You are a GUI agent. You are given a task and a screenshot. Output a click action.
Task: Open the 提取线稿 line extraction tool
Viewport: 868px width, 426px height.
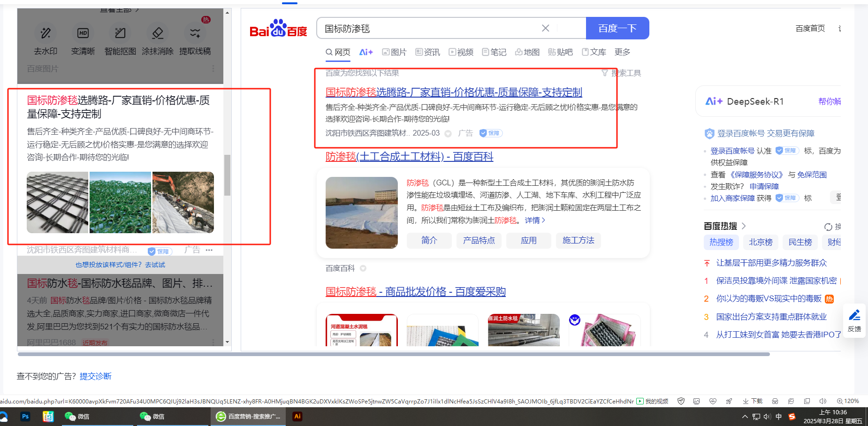pos(195,39)
